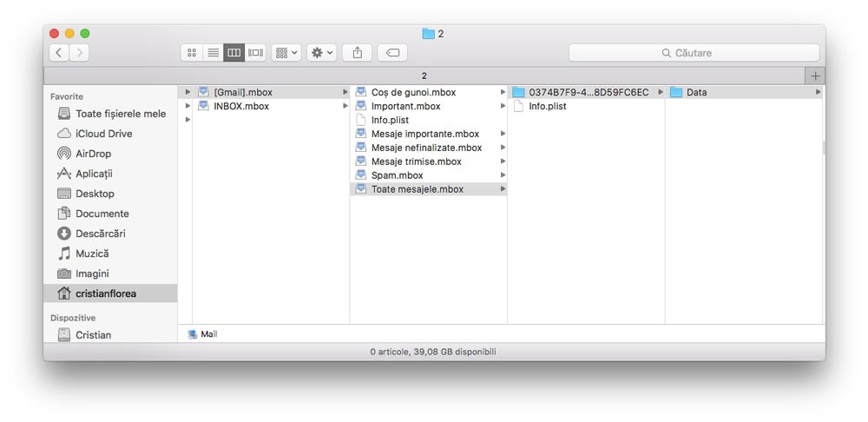Go back with the left chevron button
The image size is (868, 422).
tap(59, 53)
